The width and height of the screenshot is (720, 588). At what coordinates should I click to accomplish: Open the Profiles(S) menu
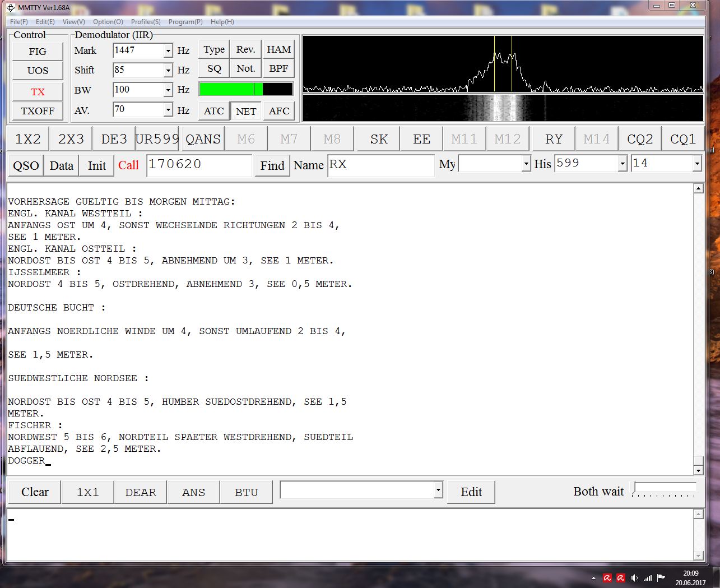(x=146, y=22)
